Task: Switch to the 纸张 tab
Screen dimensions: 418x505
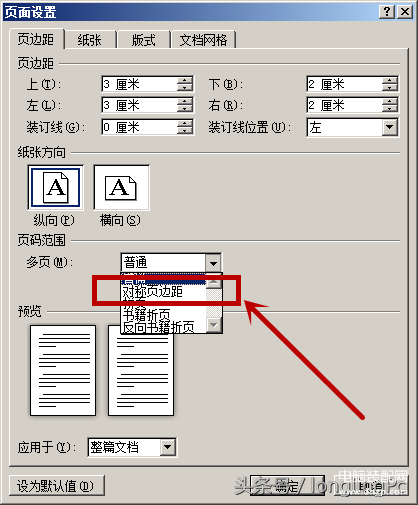Action: [x=89, y=40]
